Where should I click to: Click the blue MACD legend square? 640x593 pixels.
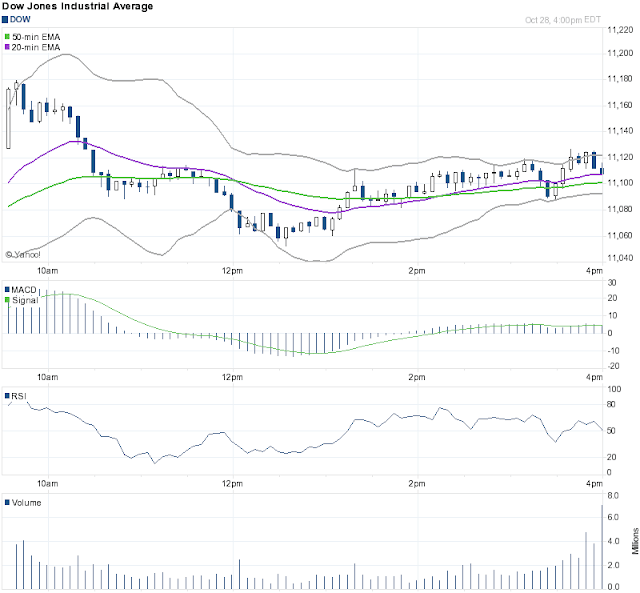click(x=7, y=290)
